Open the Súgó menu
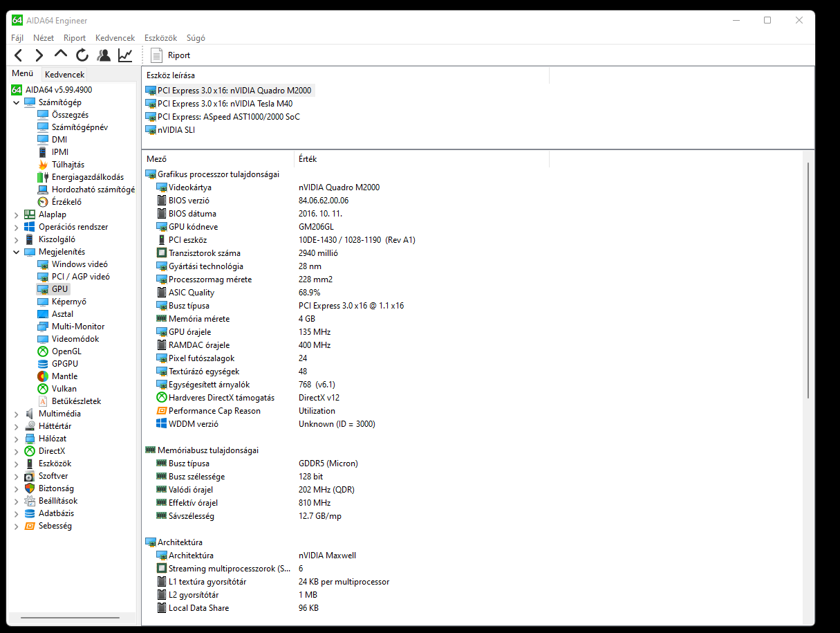 (196, 38)
